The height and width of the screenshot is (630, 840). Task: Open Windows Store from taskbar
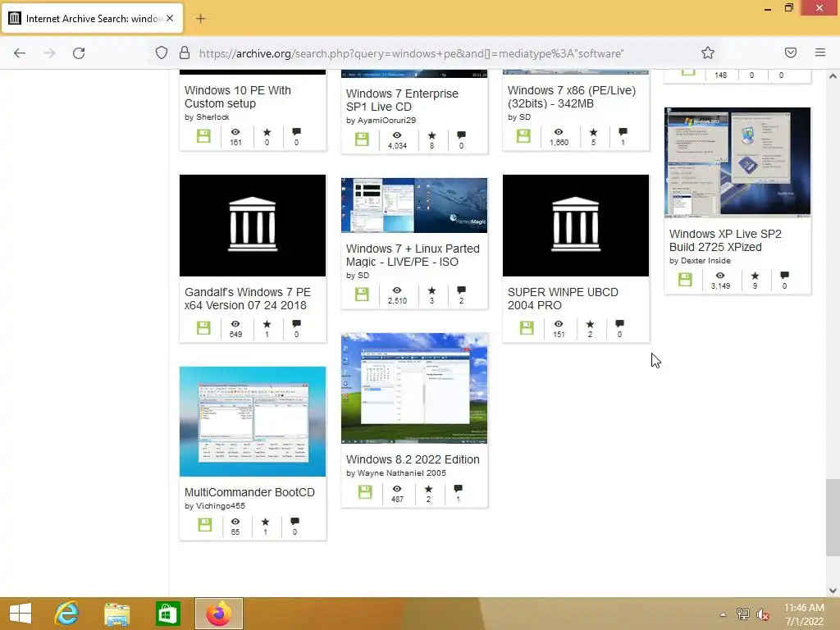(x=167, y=614)
